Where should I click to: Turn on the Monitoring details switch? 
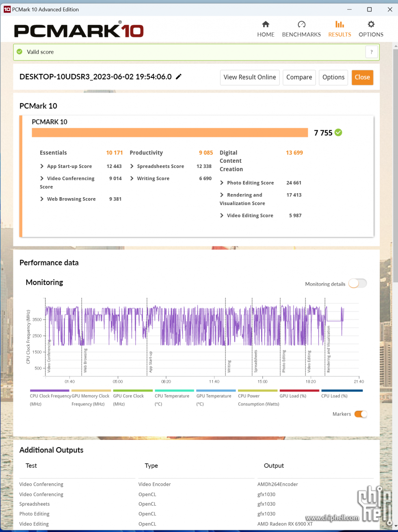pyautogui.click(x=357, y=284)
